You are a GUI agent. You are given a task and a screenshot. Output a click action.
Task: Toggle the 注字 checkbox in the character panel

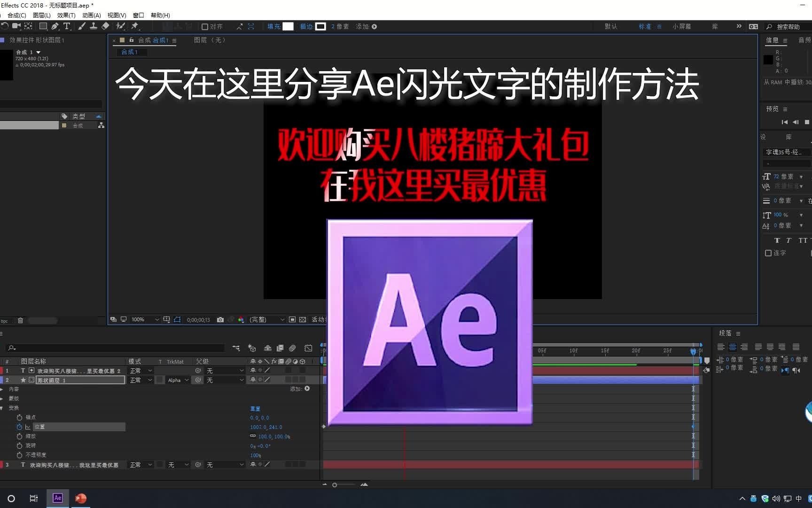[x=769, y=253]
